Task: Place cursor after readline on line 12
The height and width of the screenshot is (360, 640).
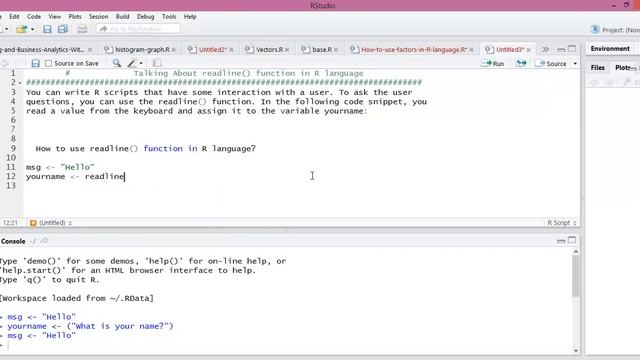Action: tap(124, 176)
